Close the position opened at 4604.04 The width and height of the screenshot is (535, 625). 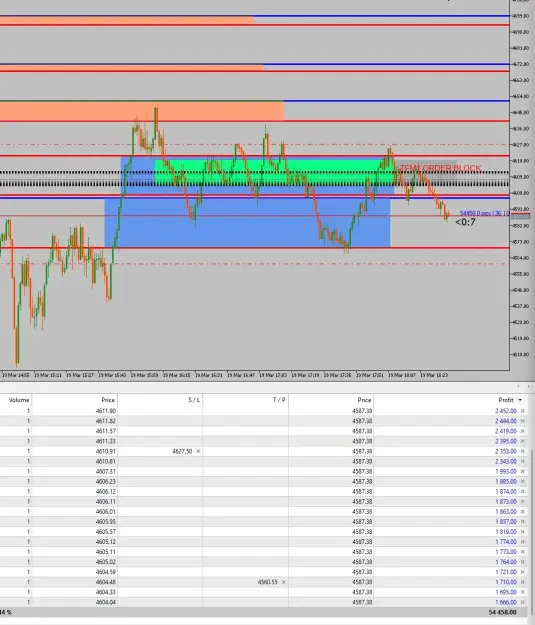[523, 602]
